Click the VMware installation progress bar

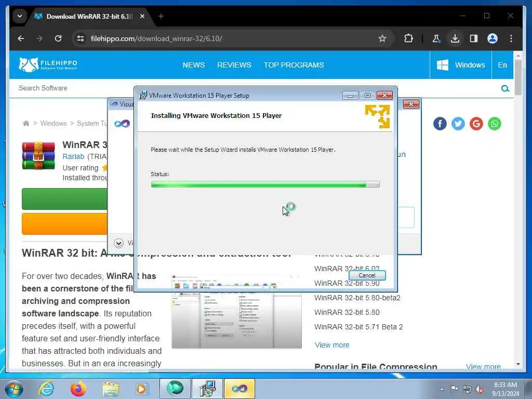pos(265,184)
